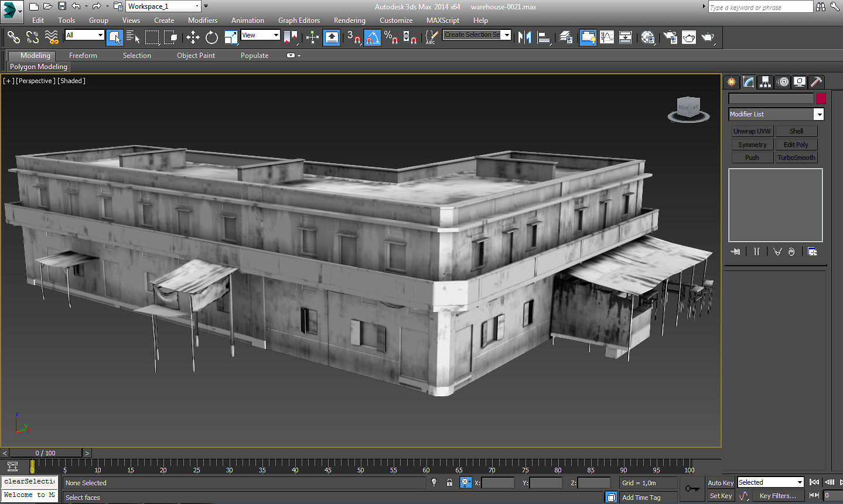843x504 pixels.
Task: Turn on Angle Snap
Action: (373, 37)
